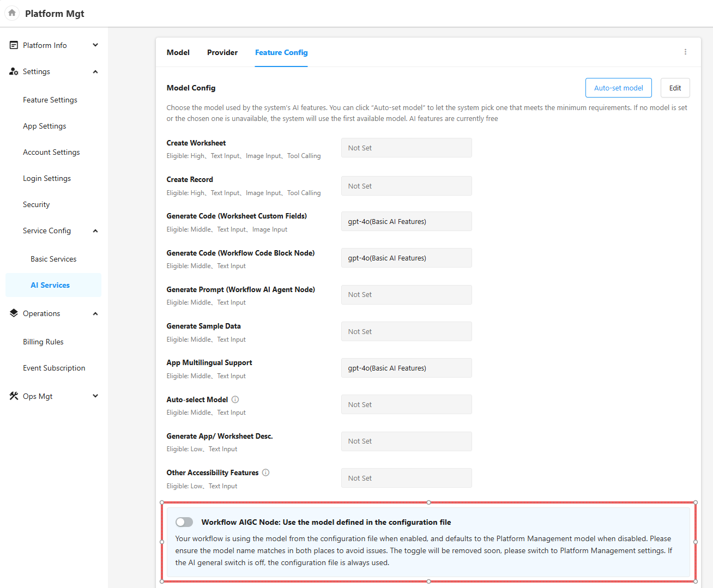Expand the Platform Info section chevron
Screen dimensions: 713x588
(95, 45)
